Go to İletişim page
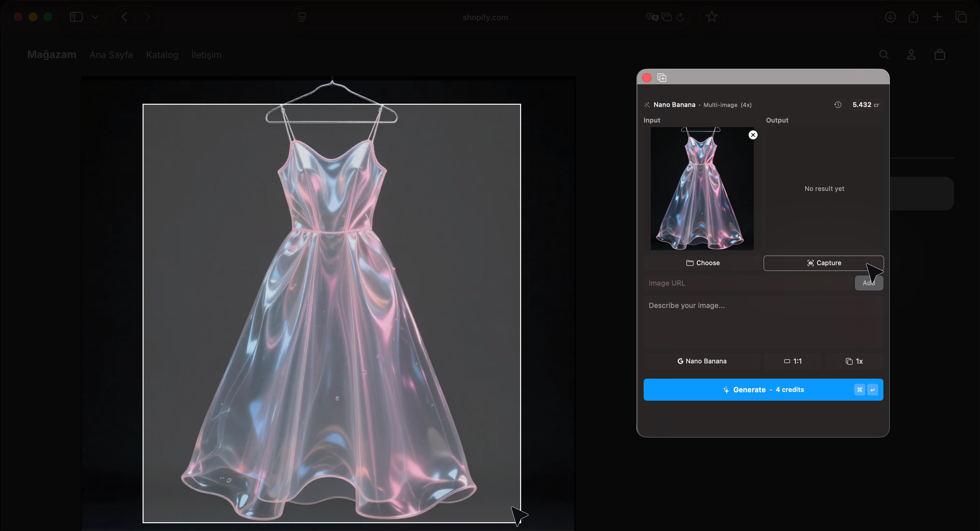980x531 pixels. click(x=206, y=55)
